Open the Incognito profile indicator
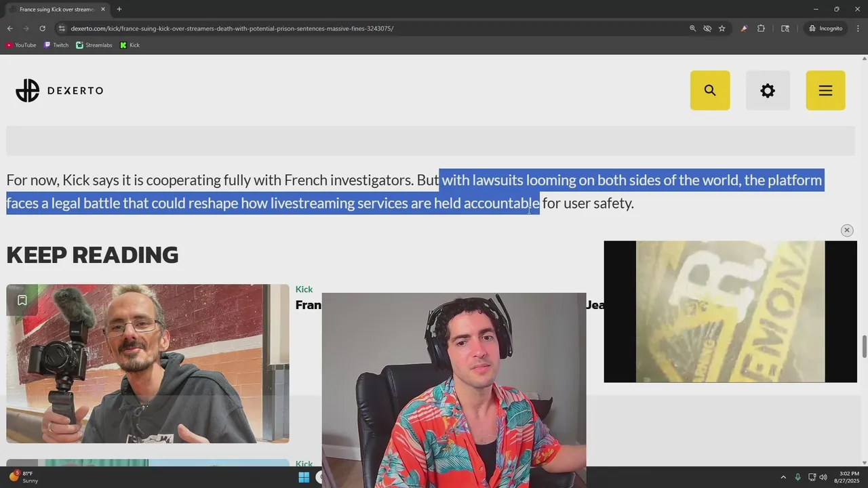868x488 pixels. click(x=825, y=28)
